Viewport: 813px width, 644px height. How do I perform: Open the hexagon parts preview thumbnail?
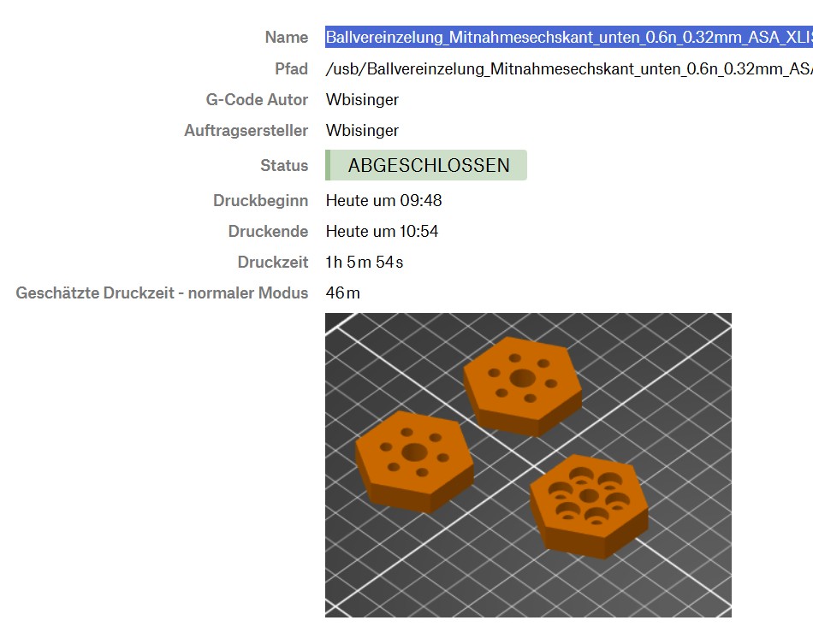pyautogui.click(x=528, y=464)
